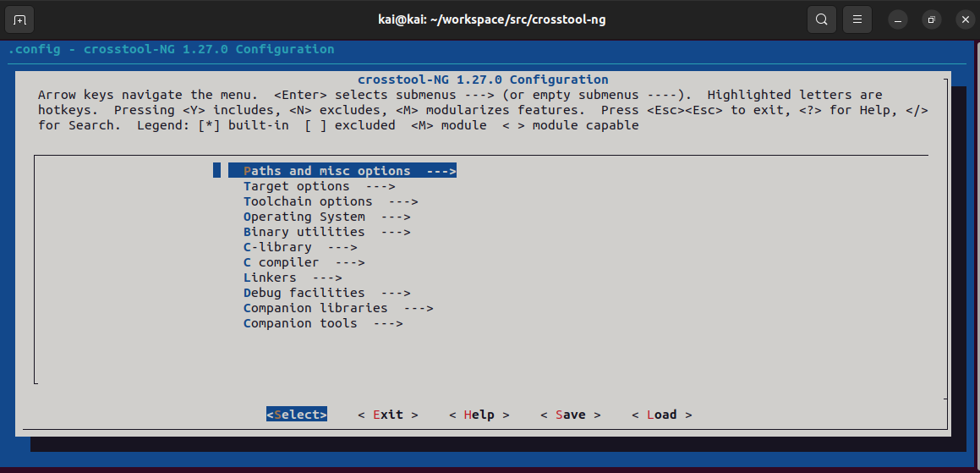Viewport: 980px width, 473px height.
Task: Click the terminal search icon
Action: (x=822, y=20)
